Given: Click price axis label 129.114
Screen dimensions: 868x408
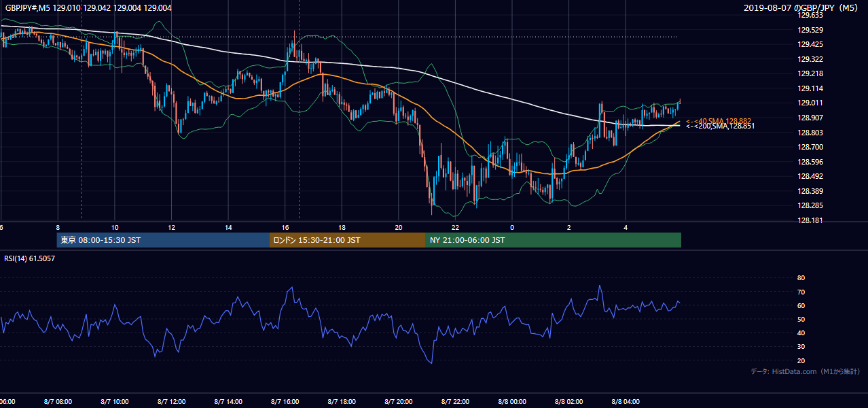Looking at the screenshot, I should coord(810,88).
